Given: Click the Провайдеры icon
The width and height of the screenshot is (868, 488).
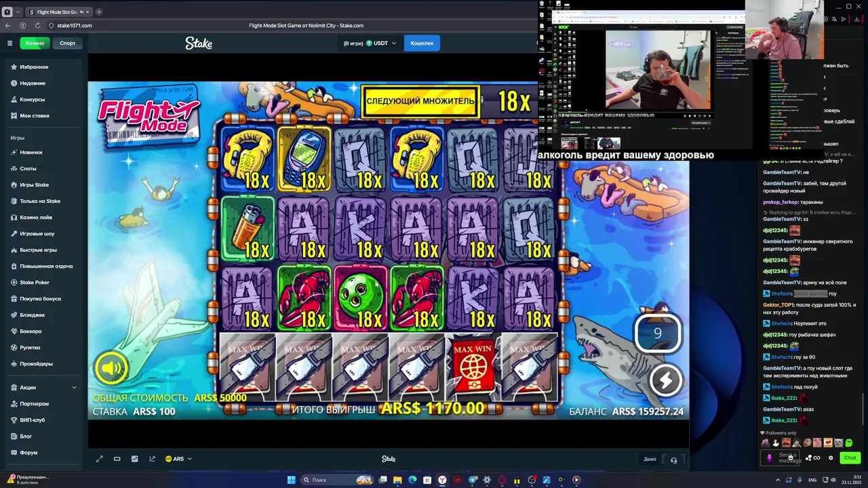Looking at the screenshot, I should click(x=14, y=364).
